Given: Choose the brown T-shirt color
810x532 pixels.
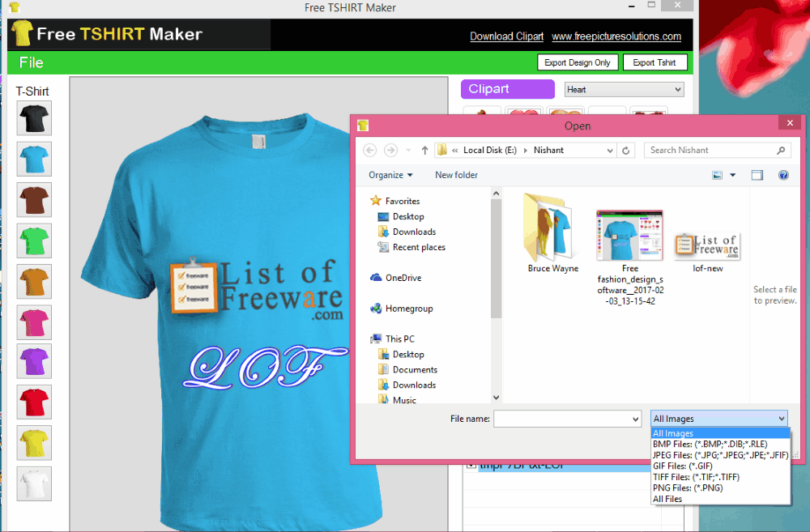Looking at the screenshot, I should (34, 200).
